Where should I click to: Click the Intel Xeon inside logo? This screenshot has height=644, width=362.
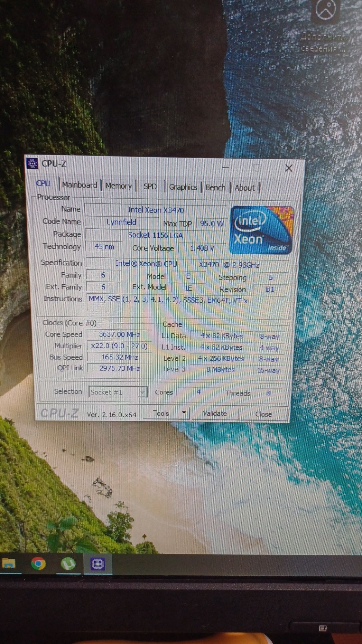pos(261,230)
